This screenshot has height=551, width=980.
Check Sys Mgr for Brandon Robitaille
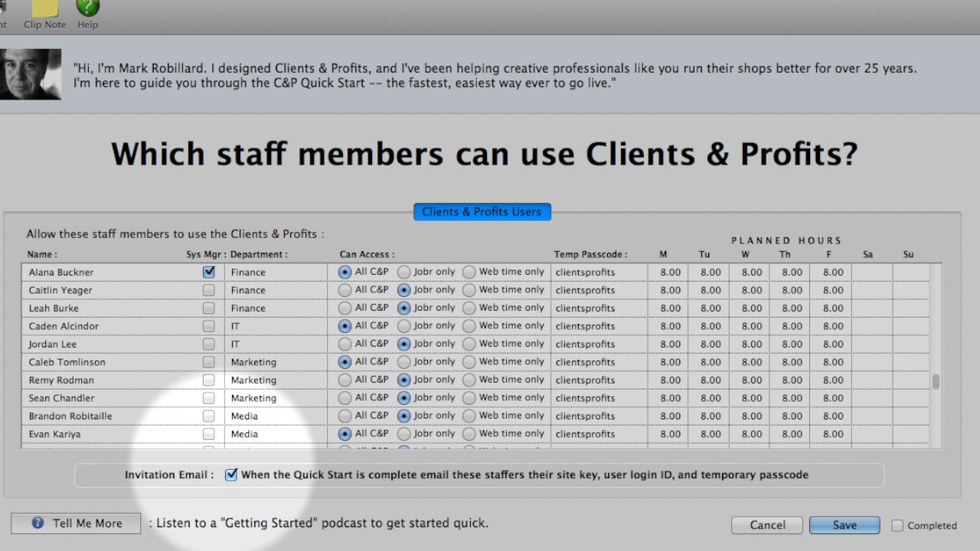pyautogui.click(x=209, y=416)
